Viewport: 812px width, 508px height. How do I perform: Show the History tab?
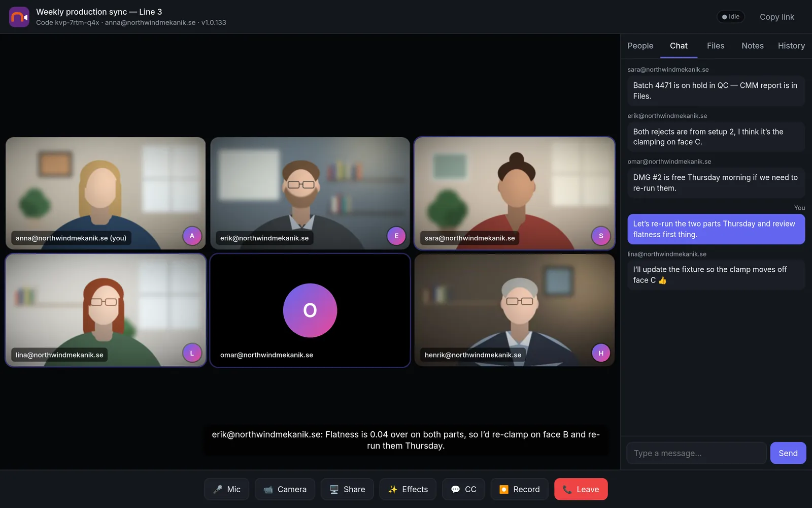tap(791, 46)
